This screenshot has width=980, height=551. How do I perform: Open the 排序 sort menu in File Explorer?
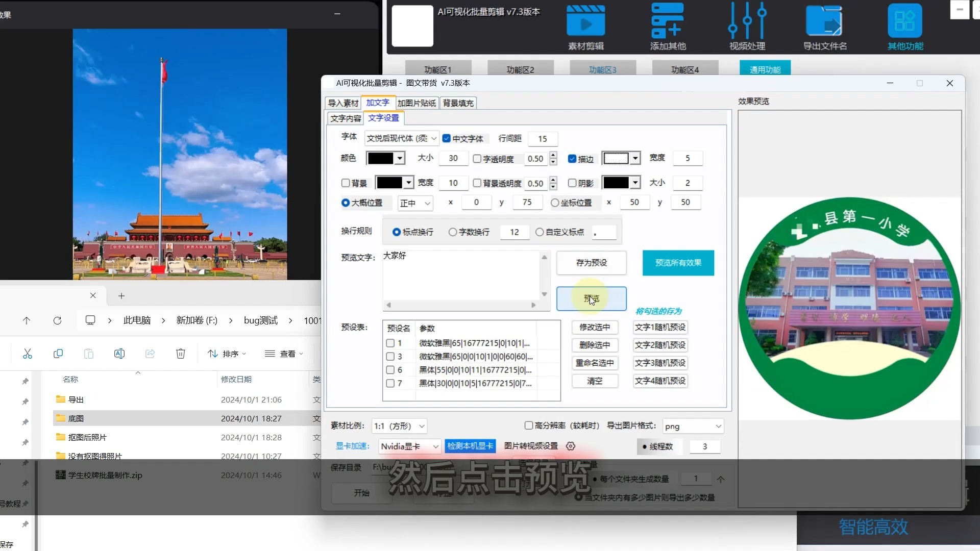click(x=227, y=354)
